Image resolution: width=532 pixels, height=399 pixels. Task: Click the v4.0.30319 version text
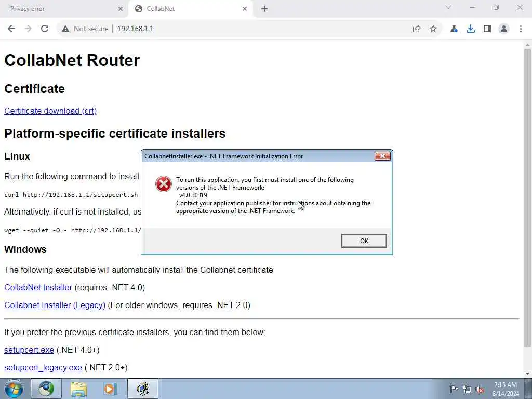click(x=193, y=195)
